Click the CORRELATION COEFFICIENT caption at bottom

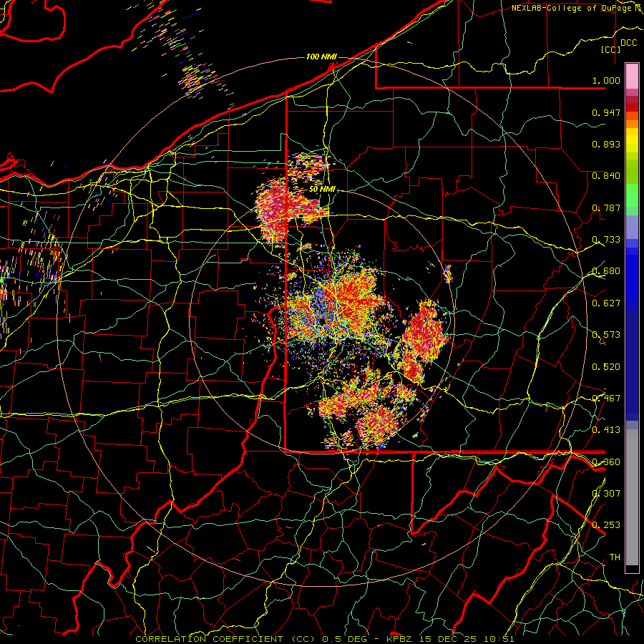click(x=324, y=639)
